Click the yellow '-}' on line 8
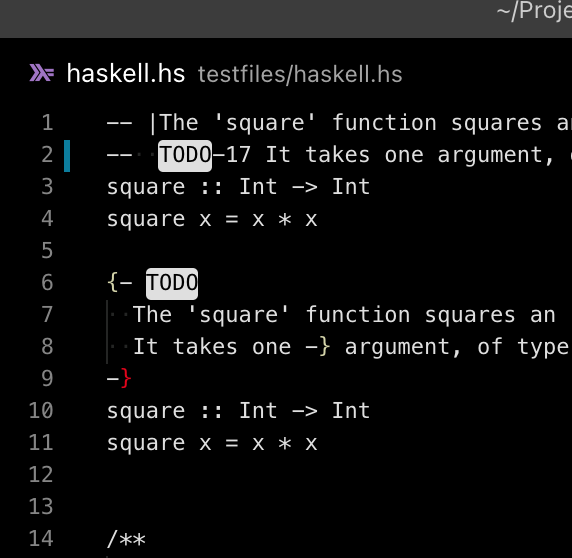The image size is (572, 558). pos(318,346)
